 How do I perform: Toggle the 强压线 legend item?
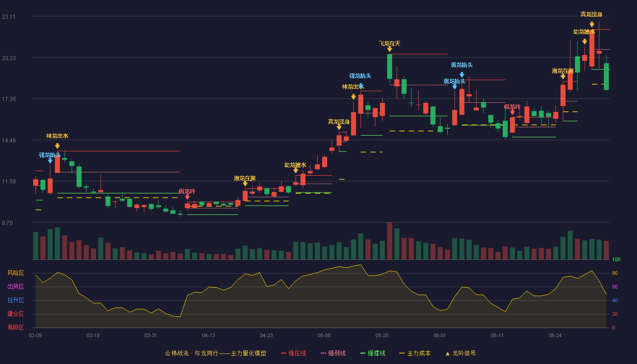[293, 353]
